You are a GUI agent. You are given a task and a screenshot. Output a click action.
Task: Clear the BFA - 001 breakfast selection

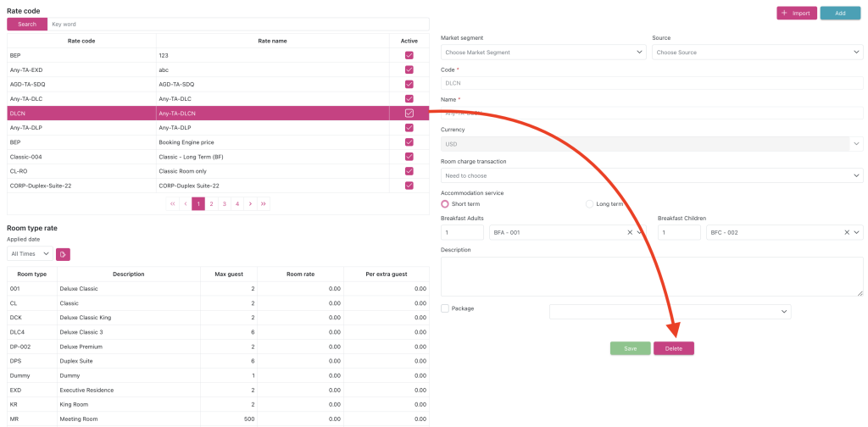pyautogui.click(x=630, y=232)
